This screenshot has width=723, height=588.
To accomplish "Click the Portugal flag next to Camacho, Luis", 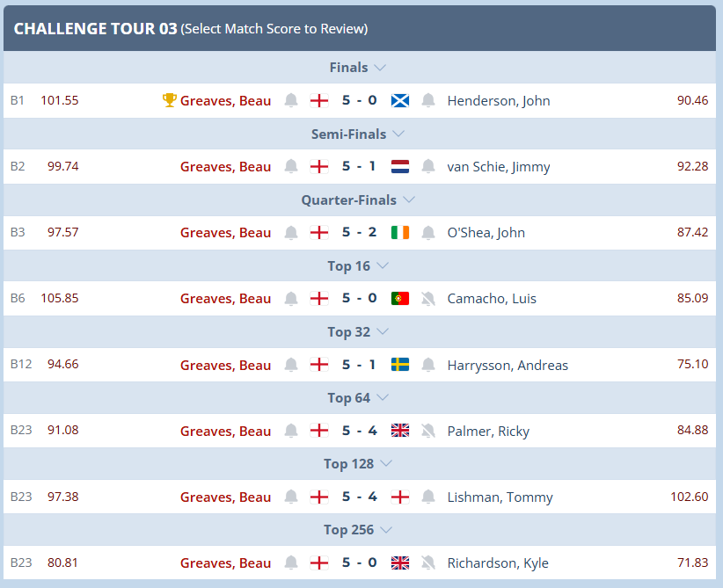I will 400,298.
